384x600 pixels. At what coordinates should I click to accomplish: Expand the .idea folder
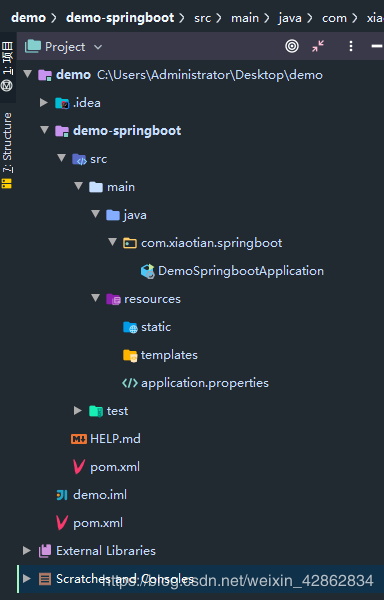coord(44,103)
